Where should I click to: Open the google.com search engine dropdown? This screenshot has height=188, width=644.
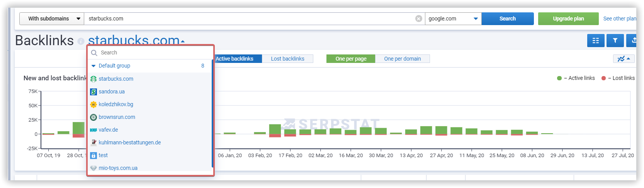click(x=453, y=19)
